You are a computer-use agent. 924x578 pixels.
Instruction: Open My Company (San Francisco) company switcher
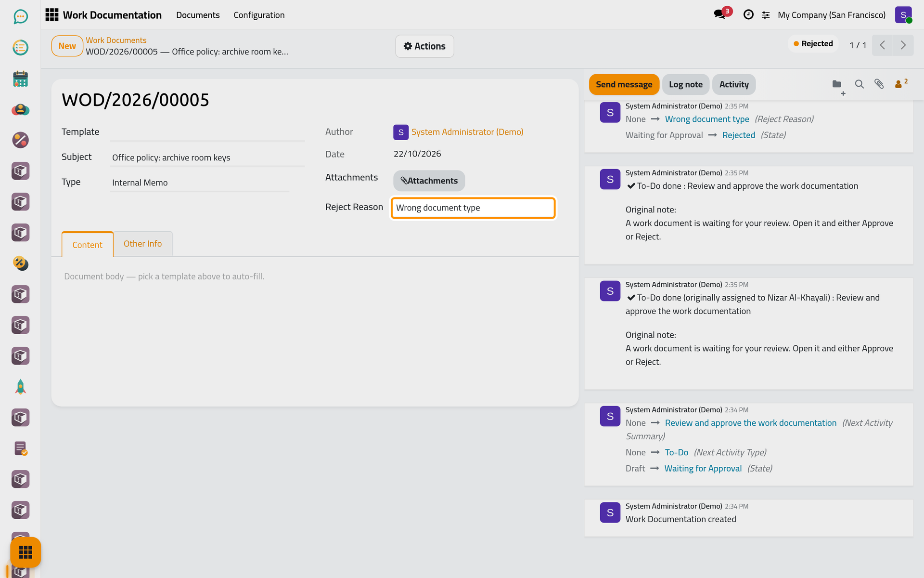[832, 15]
